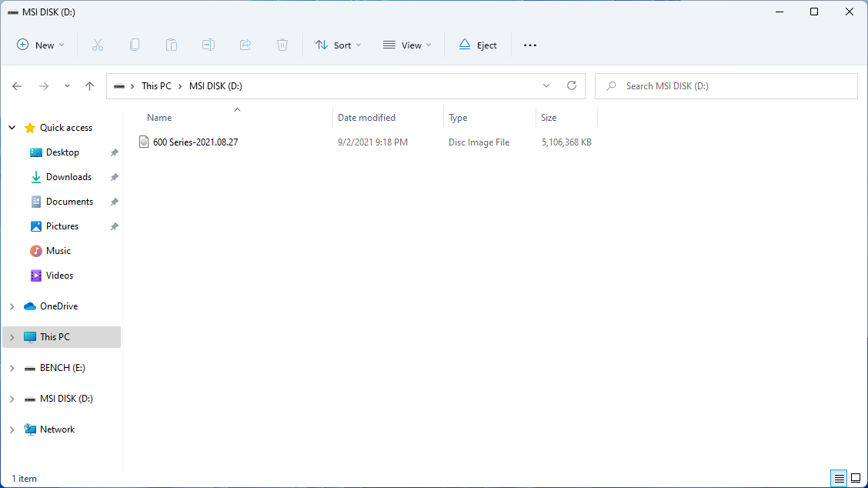868x488 pixels.
Task: Open recent locations dropdown arrow
Action: coord(67,86)
